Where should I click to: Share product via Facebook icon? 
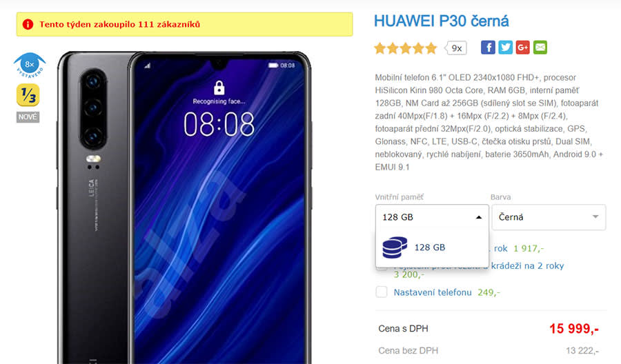pos(488,48)
